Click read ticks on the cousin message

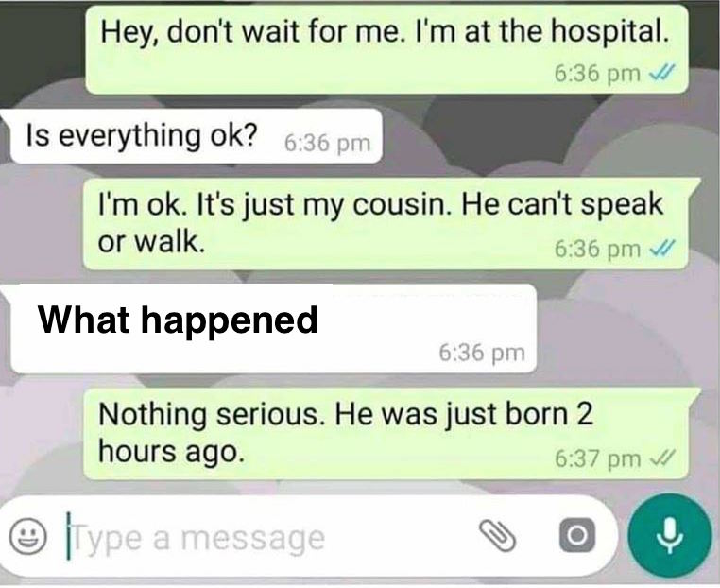(660, 249)
